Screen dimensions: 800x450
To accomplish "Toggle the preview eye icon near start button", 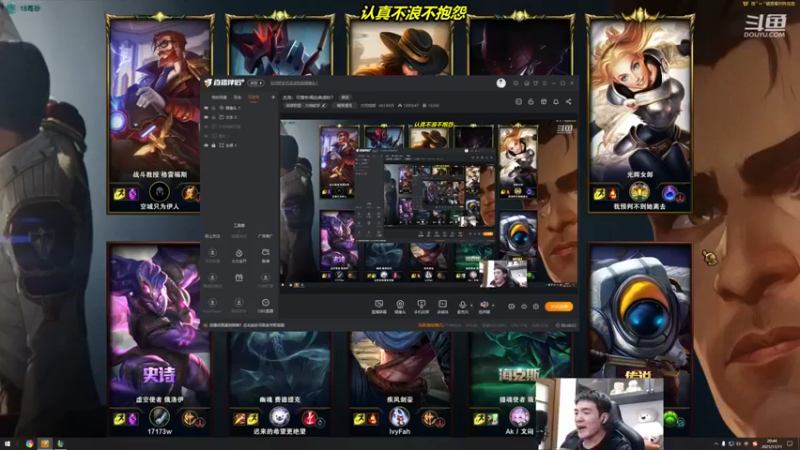I will click(524, 307).
